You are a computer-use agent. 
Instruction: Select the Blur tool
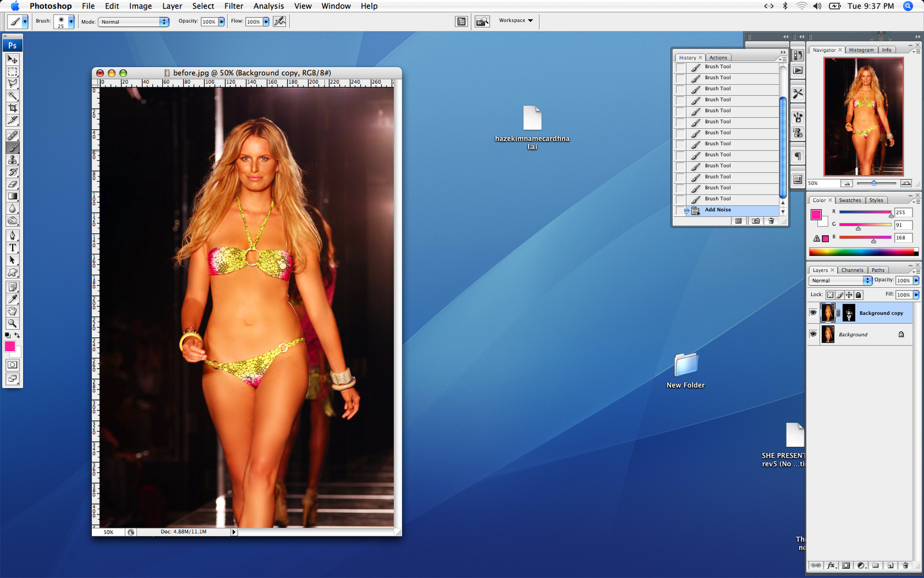(x=12, y=208)
